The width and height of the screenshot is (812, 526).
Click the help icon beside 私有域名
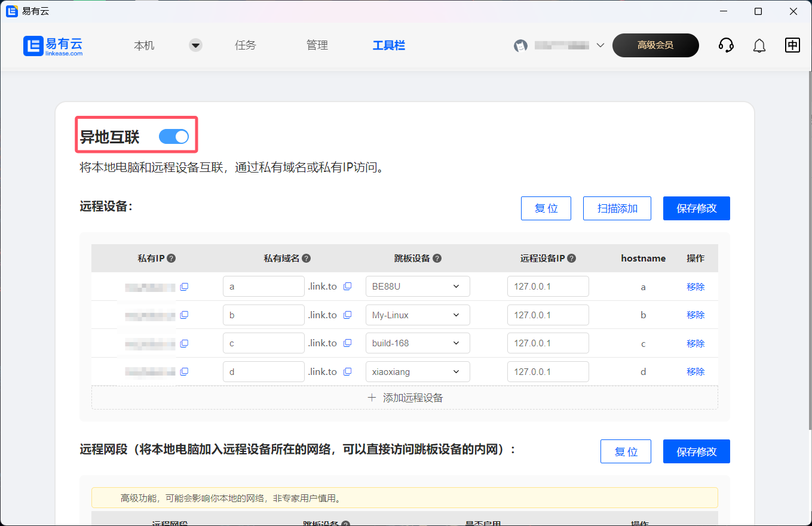coord(306,259)
